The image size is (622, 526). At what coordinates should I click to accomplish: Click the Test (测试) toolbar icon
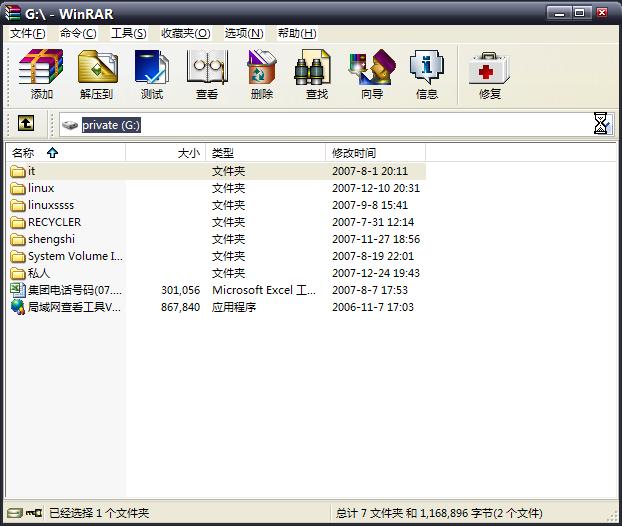[x=152, y=66]
